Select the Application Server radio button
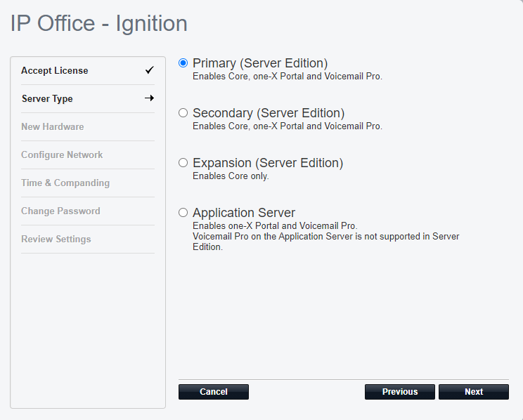523x420 pixels. click(x=183, y=213)
